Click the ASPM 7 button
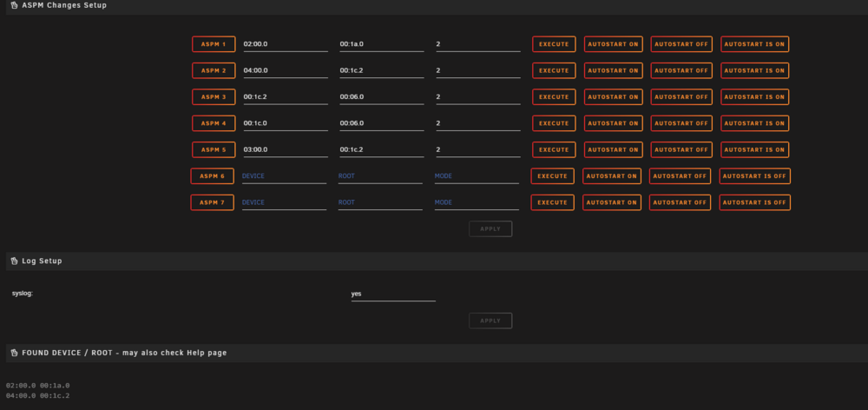The width and height of the screenshot is (868, 410). pos(212,202)
